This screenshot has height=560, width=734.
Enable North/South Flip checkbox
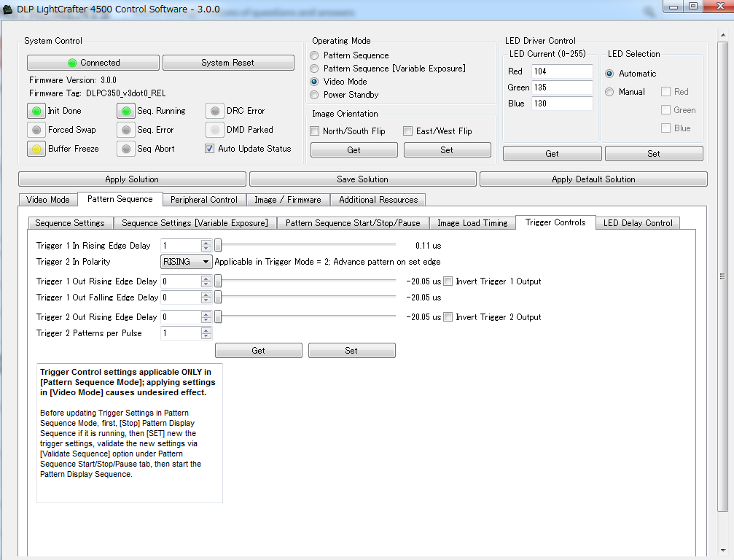[315, 131]
